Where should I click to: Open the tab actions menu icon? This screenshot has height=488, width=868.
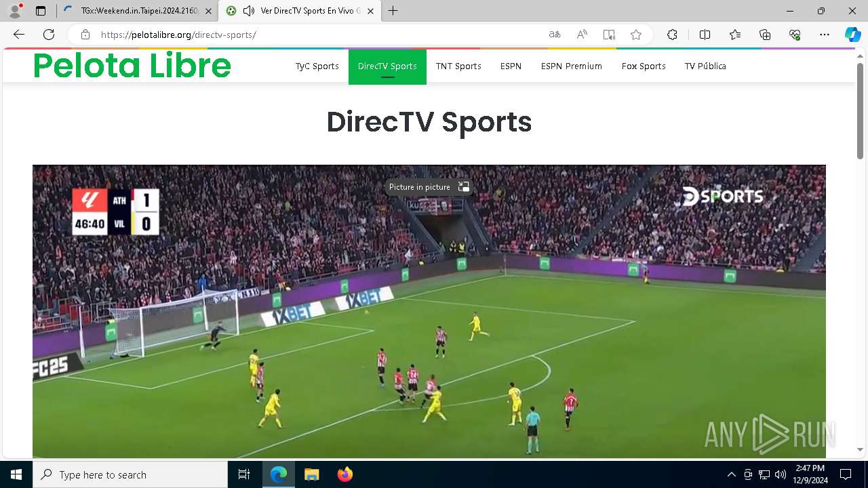pos(41,11)
